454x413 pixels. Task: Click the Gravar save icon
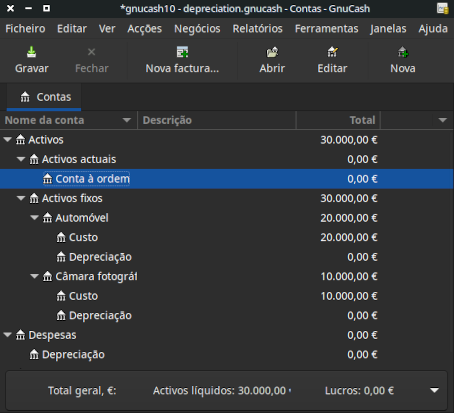tap(32, 52)
